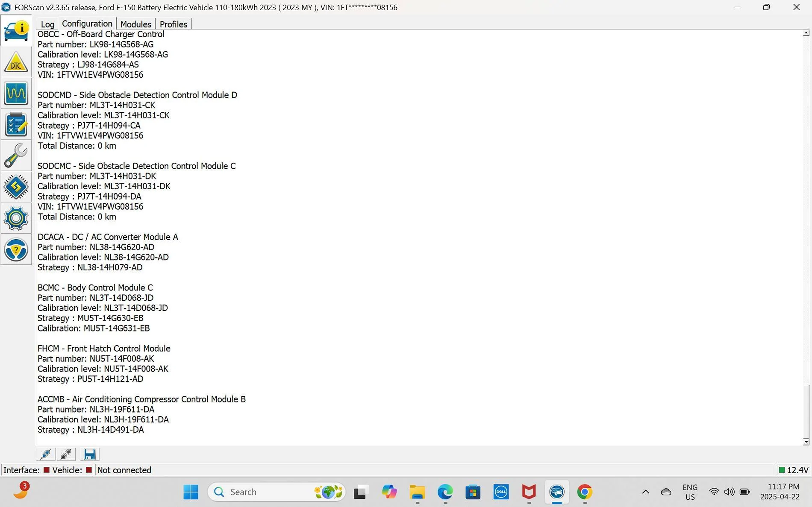This screenshot has width=812, height=507.
Task: Click the DCACA - DC / AC Converter heading
Action: (x=108, y=237)
